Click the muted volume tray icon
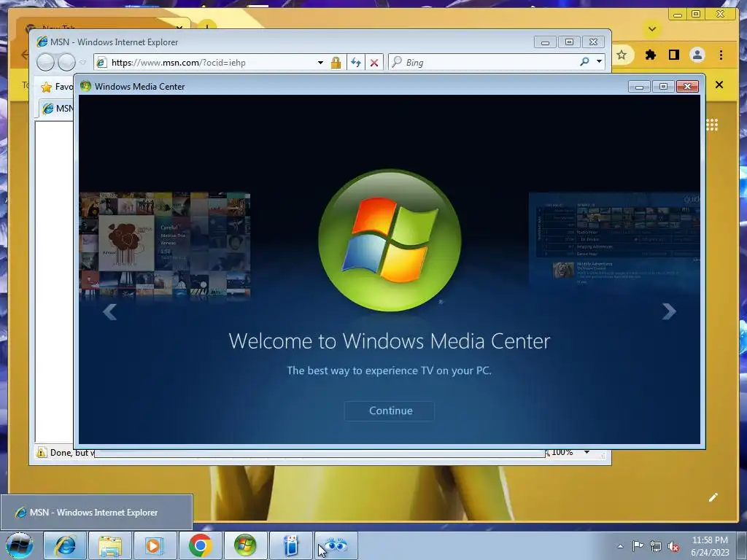This screenshot has width=747, height=560. pyautogui.click(x=673, y=547)
